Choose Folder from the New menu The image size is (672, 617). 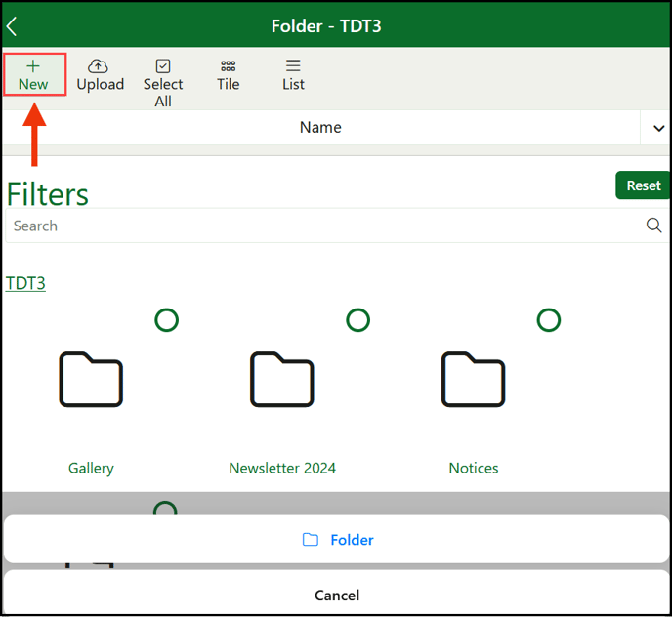[x=337, y=540]
